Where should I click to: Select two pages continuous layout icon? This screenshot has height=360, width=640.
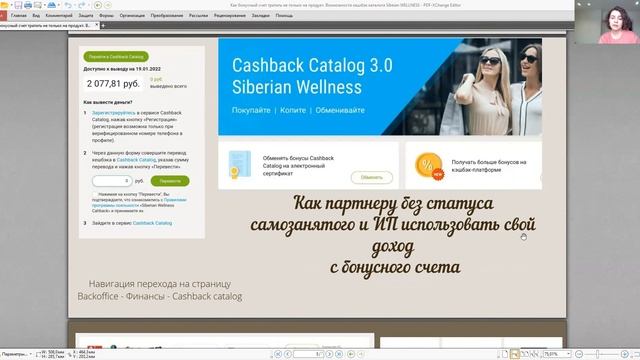tap(534, 354)
